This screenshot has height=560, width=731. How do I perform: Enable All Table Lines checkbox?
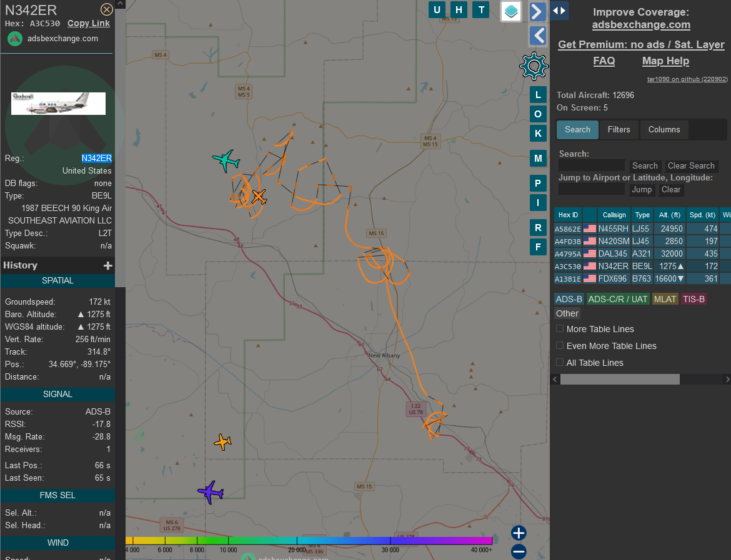tap(560, 363)
